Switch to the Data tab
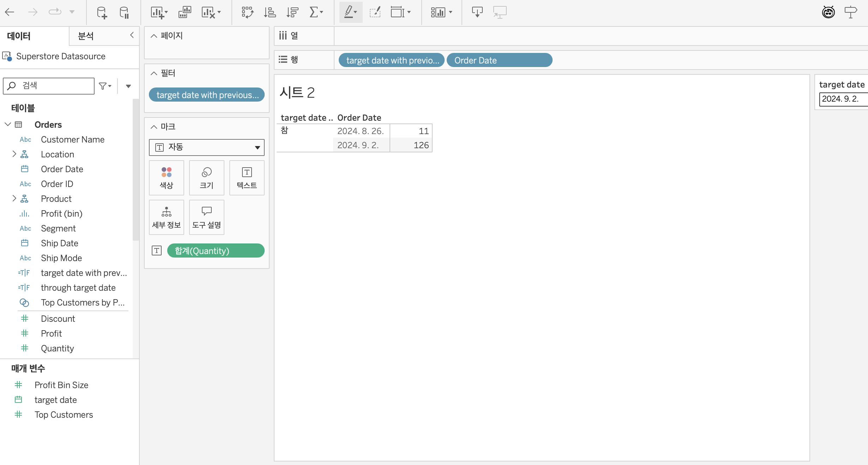Screen dimensions: 868x465 [x=19, y=36]
